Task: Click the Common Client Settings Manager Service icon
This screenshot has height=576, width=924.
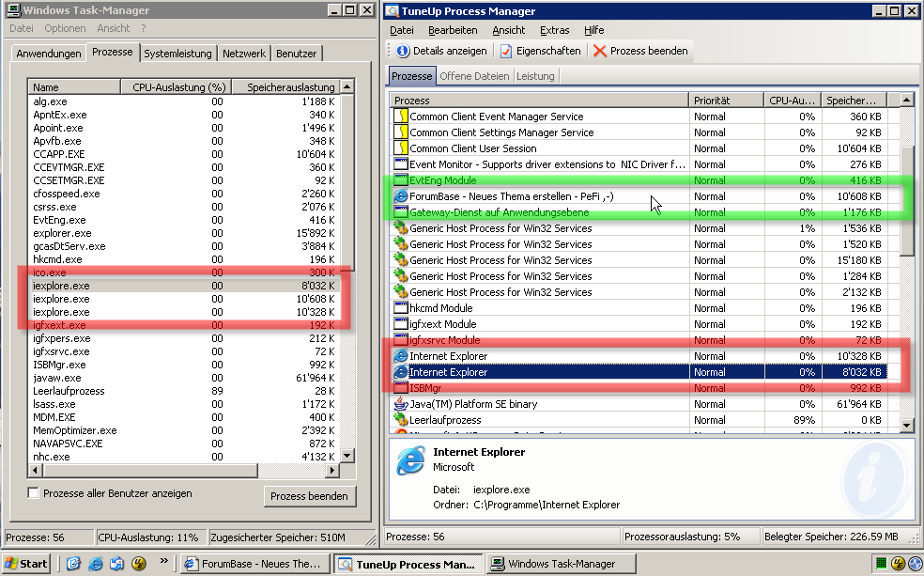Action: pyautogui.click(x=401, y=132)
